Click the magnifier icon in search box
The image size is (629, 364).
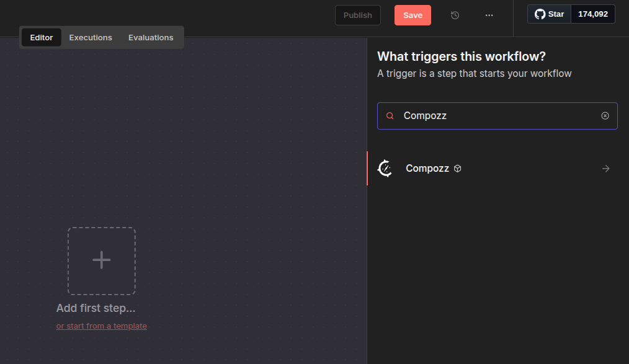[390, 116]
